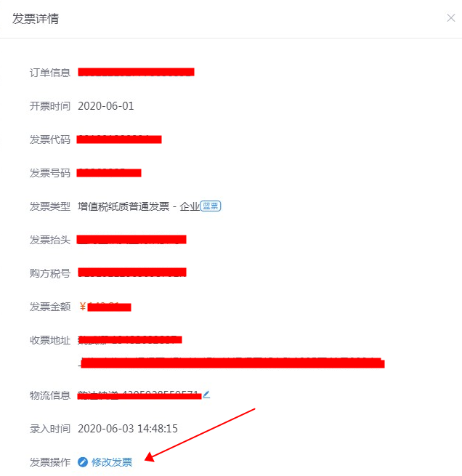
Task: Click the 开票时间 date 2020-06-01
Action: pyautogui.click(x=106, y=106)
